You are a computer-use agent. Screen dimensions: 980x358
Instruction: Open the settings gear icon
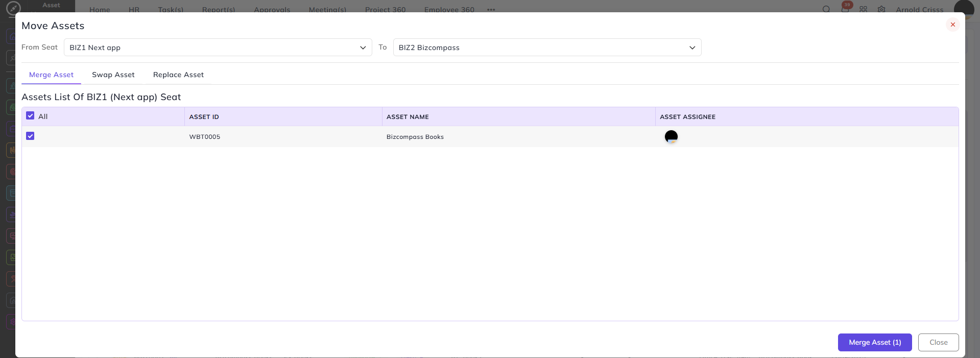click(x=881, y=9)
